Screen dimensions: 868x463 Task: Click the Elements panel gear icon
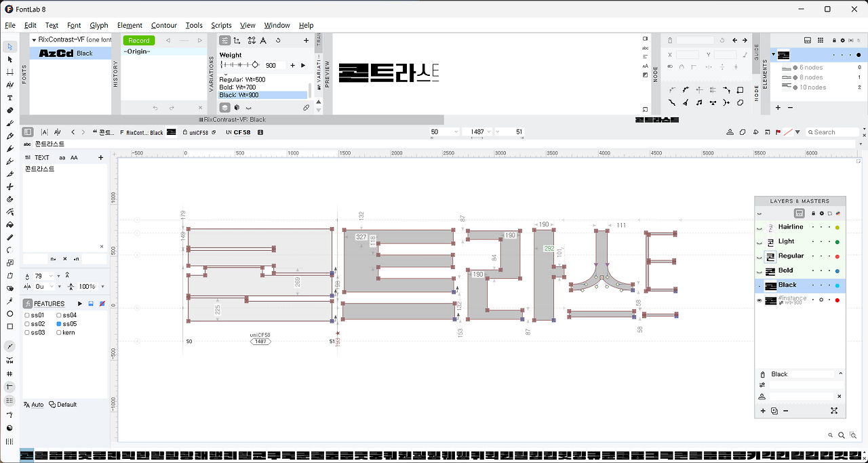[x=842, y=41]
